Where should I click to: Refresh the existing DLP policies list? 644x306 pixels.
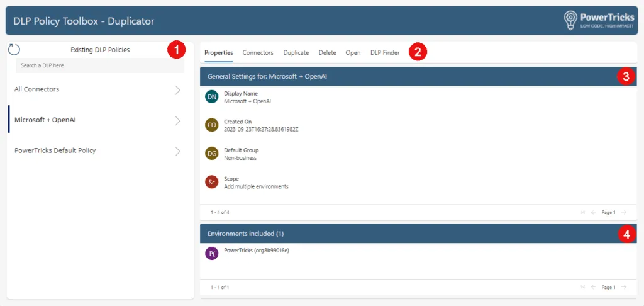click(x=14, y=50)
